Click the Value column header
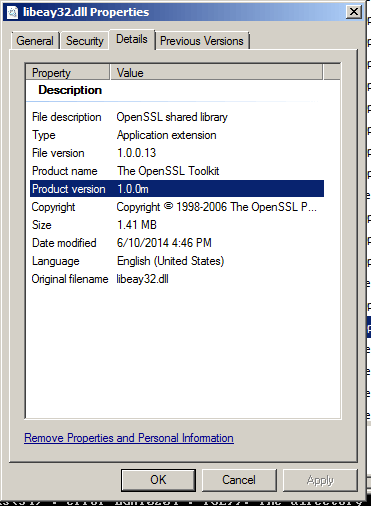371x506 pixels. [x=217, y=73]
